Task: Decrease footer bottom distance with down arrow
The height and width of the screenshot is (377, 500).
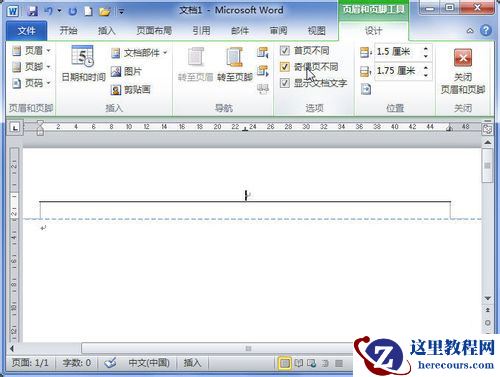Action: point(426,75)
